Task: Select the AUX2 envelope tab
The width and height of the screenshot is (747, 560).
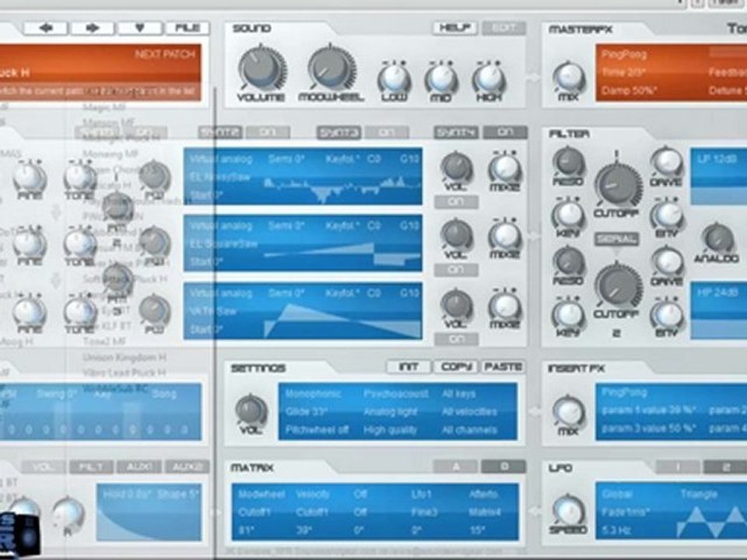Action: pos(187,467)
